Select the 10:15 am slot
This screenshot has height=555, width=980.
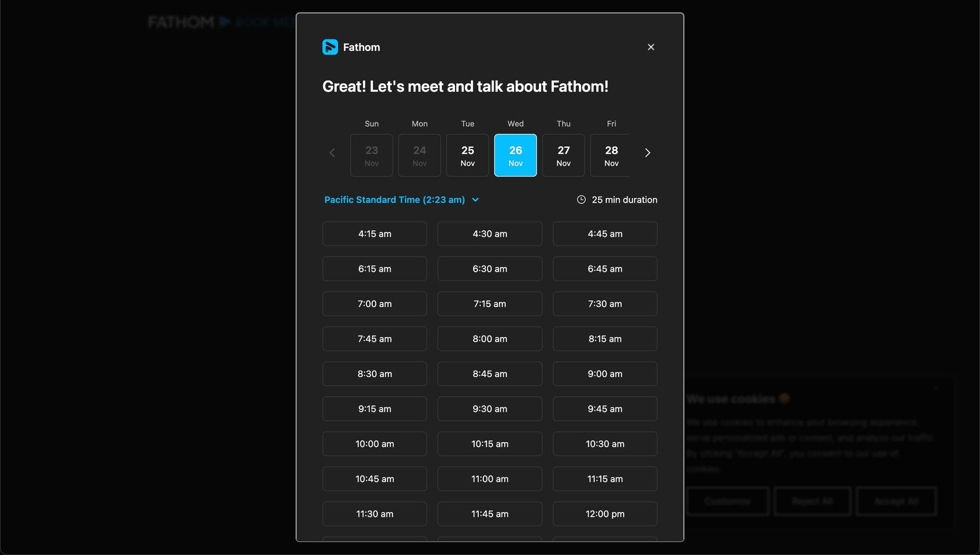click(489, 444)
